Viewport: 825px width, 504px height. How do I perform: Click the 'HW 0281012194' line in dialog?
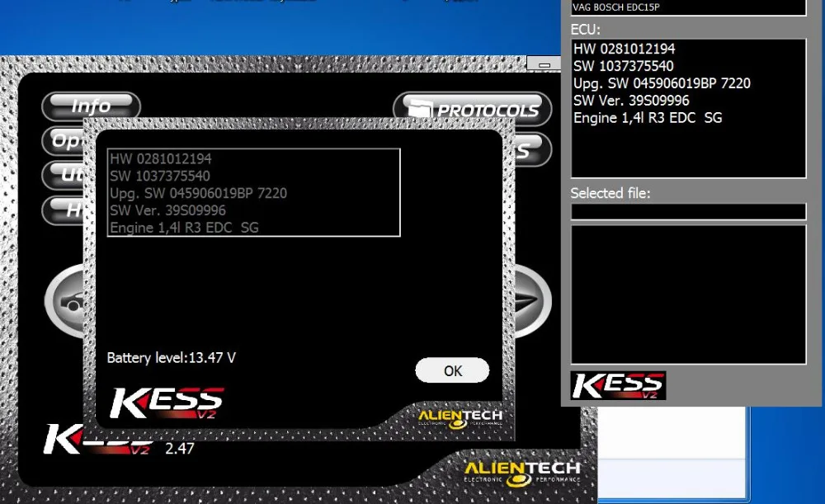tap(161, 159)
